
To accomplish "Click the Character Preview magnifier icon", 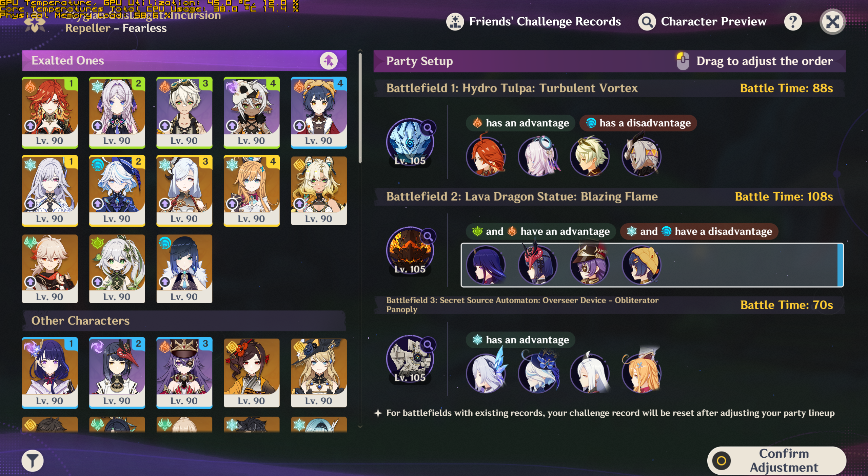I will point(647,22).
